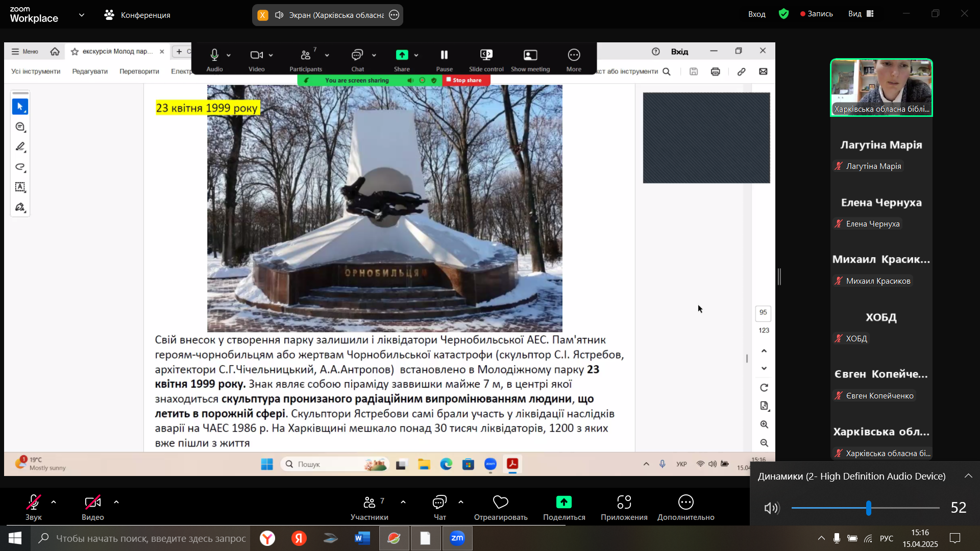This screenshot has width=980, height=551.
Task: Toggle the taskbar microphone tray icon
Action: pos(837,538)
